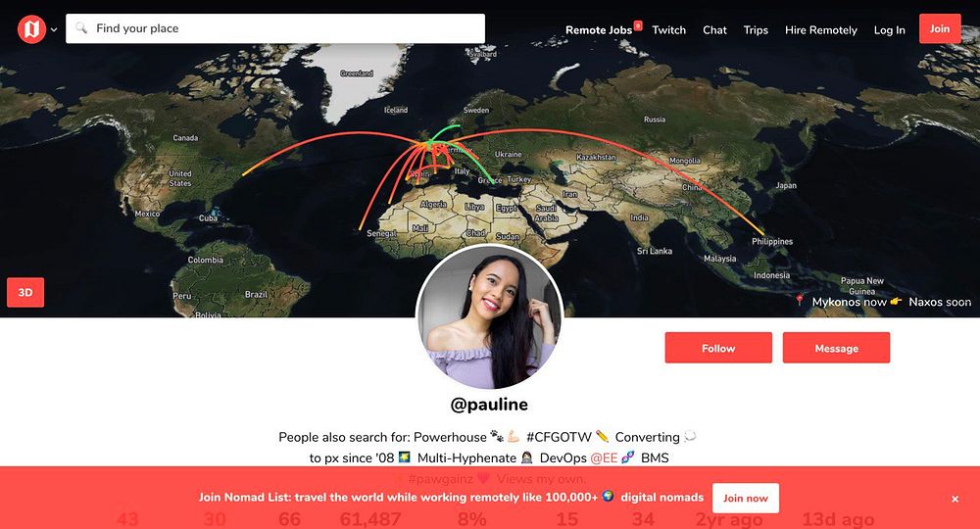The image size is (980, 529).
Task: Go to the Chat page
Action: click(x=714, y=30)
